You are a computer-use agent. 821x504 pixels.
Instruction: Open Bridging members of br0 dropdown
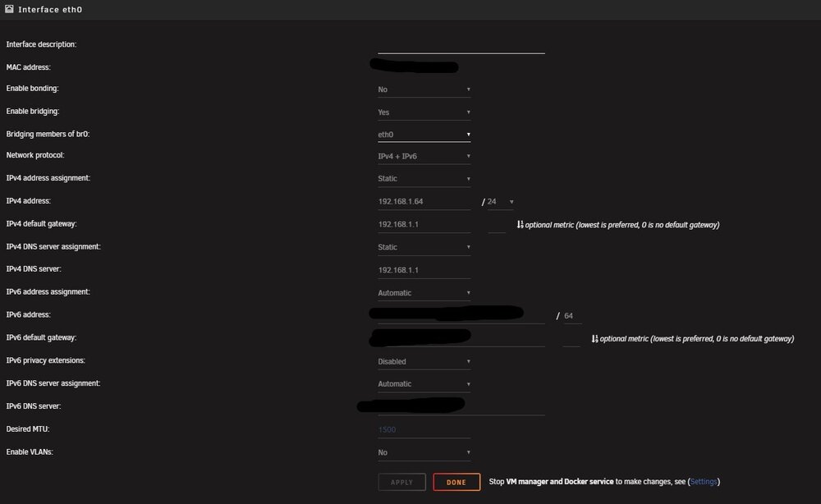(x=424, y=135)
